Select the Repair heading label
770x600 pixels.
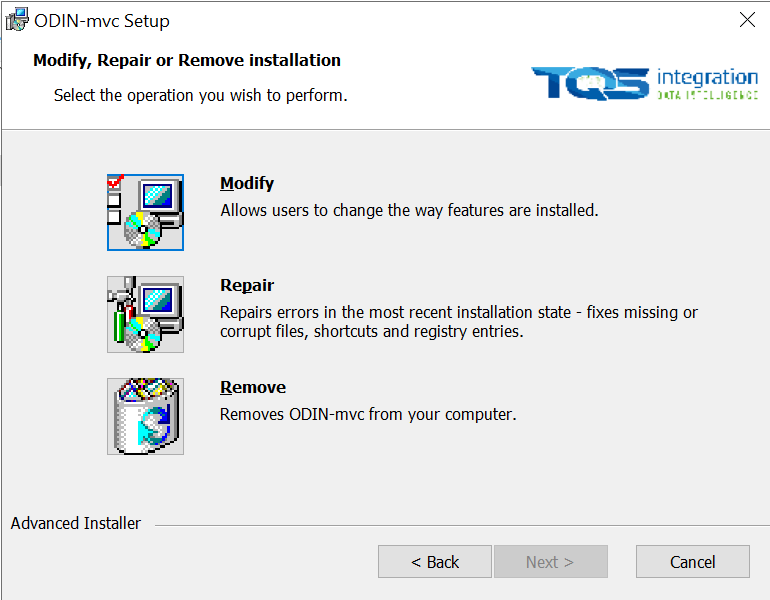click(x=247, y=286)
